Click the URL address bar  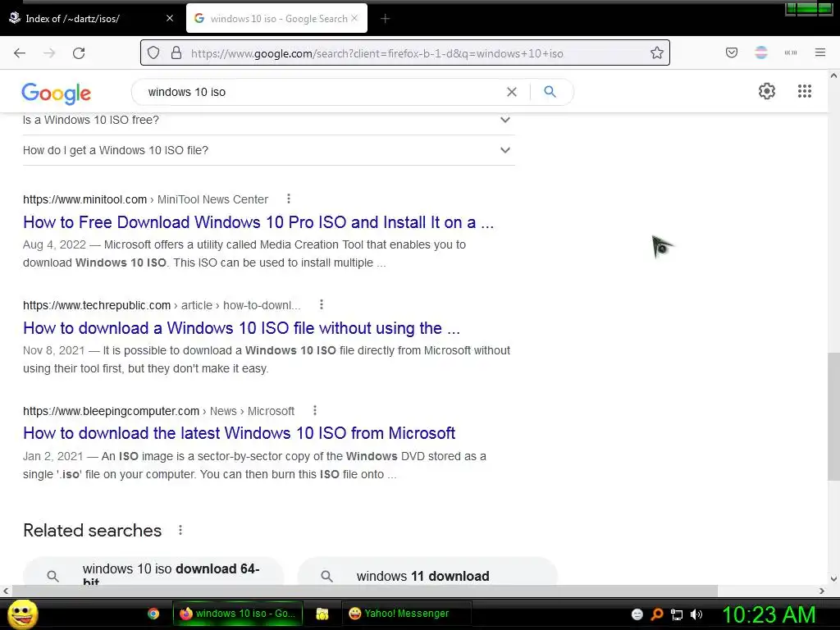pyautogui.click(x=405, y=53)
